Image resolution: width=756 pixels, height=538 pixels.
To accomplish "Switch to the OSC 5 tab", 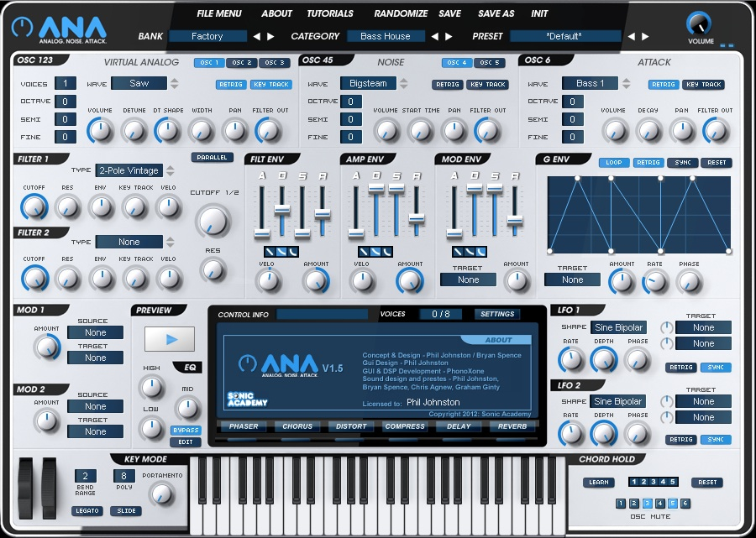I will click(x=490, y=63).
